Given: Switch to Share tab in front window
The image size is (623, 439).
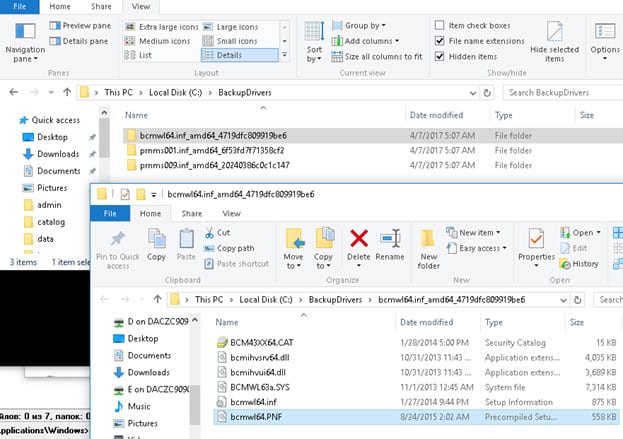Looking at the screenshot, I should (x=192, y=214).
